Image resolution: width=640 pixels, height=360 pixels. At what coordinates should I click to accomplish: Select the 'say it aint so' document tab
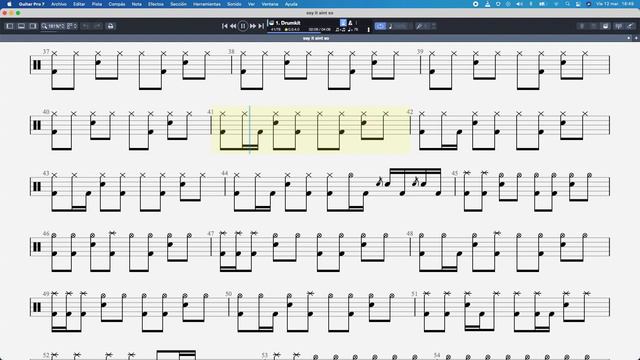[316, 38]
